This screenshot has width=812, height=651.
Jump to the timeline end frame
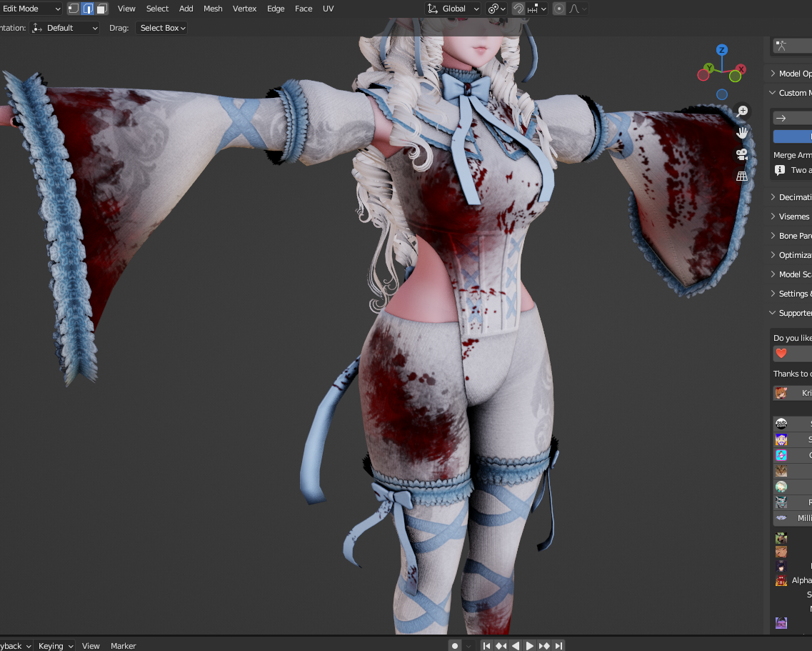[559, 645]
